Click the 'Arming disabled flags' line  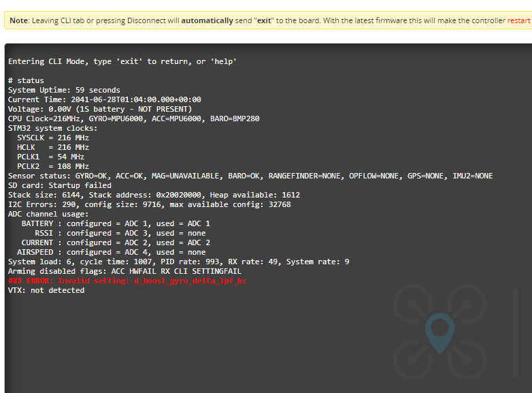click(125, 270)
